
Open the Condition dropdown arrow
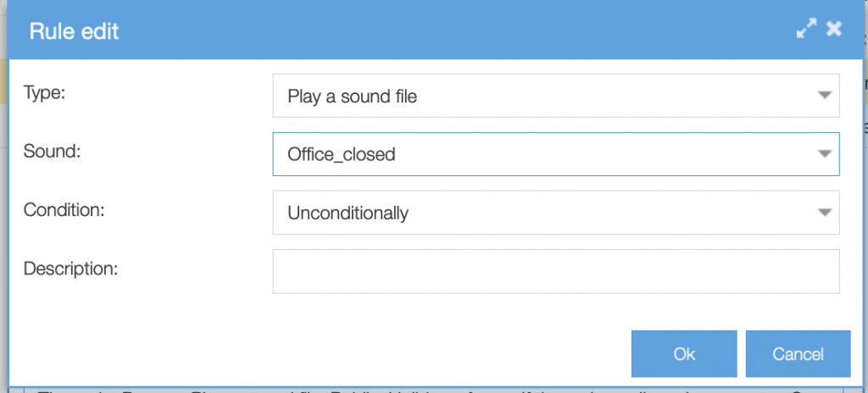[x=823, y=213]
